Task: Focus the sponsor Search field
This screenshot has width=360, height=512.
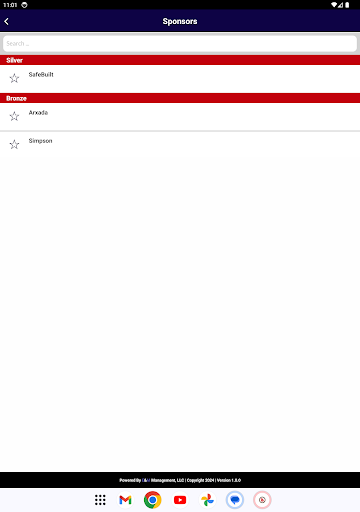Action: (x=180, y=44)
